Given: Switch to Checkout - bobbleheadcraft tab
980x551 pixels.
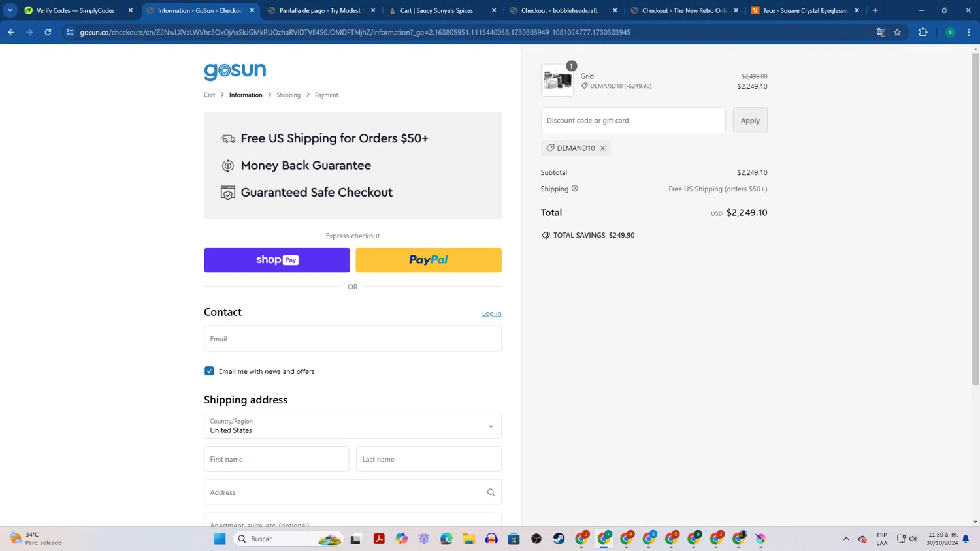Looking at the screenshot, I should [x=558, y=10].
